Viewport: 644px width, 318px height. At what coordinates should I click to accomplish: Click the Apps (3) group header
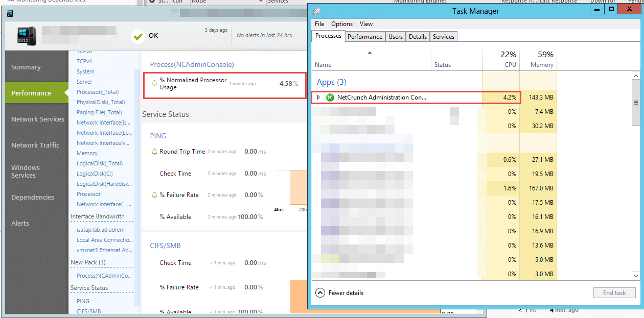pos(331,82)
